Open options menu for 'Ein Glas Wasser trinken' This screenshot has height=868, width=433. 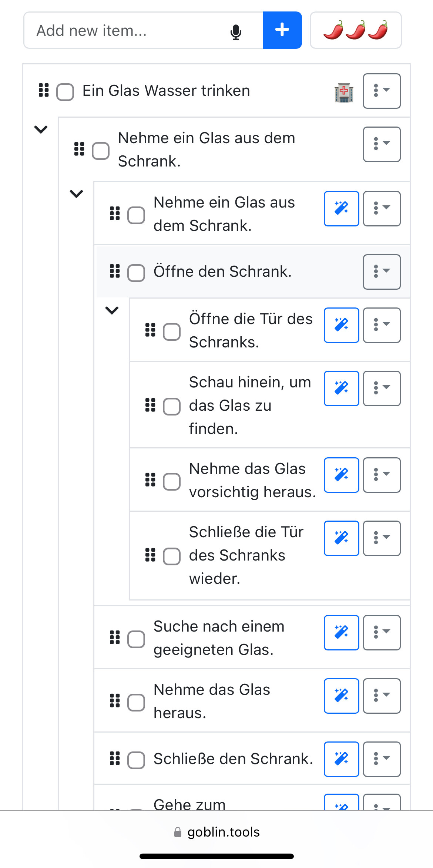click(x=382, y=91)
